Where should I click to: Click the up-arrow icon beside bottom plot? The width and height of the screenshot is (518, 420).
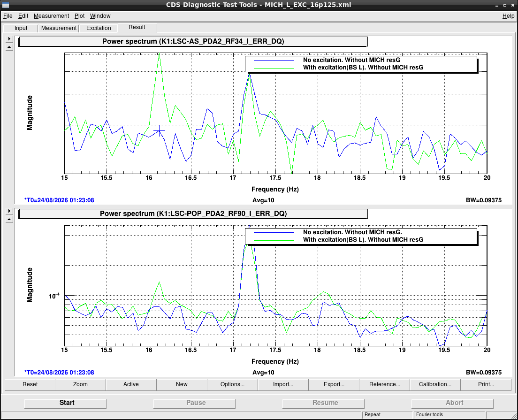click(x=9, y=220)
